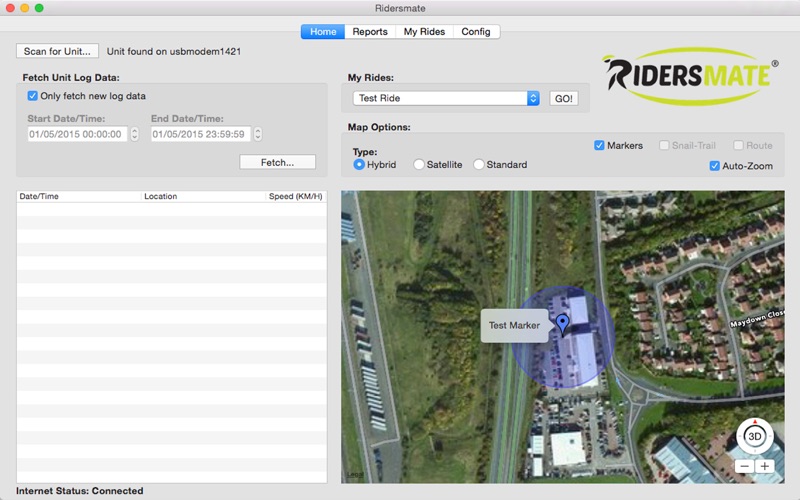Image resolution: width=800 pixels, height=500 pixels.
Task: Sort by the Location column header
Action: [203, 196]
